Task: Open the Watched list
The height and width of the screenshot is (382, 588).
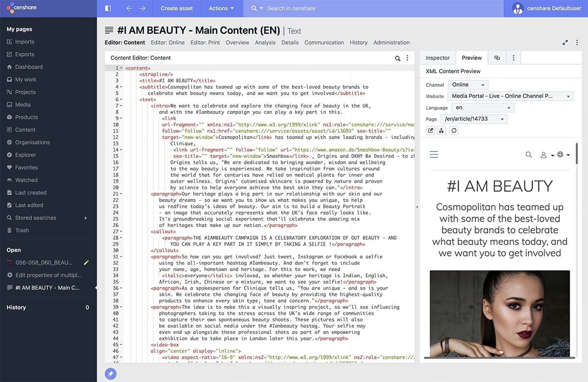Action: [26, 180]
